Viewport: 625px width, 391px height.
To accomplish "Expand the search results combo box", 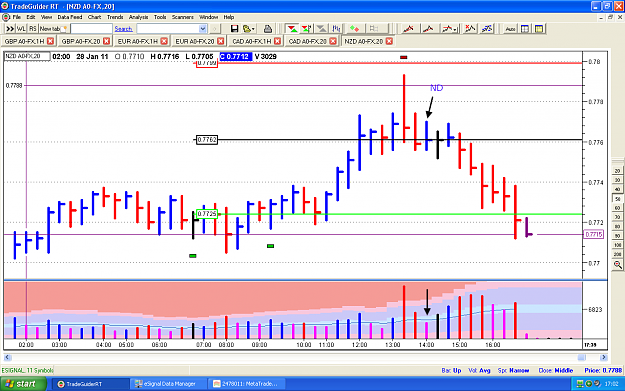I will click(202, 29).
